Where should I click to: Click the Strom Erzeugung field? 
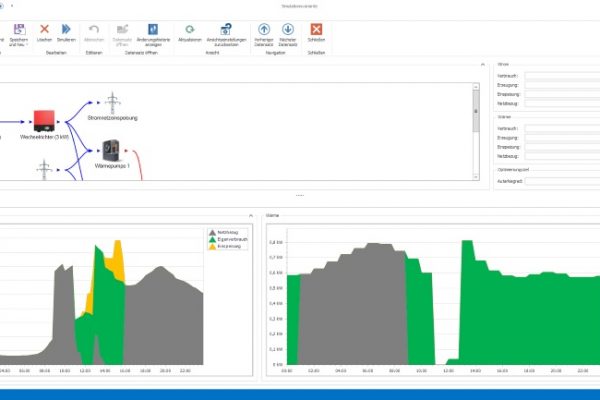click(x=562, y=85)
